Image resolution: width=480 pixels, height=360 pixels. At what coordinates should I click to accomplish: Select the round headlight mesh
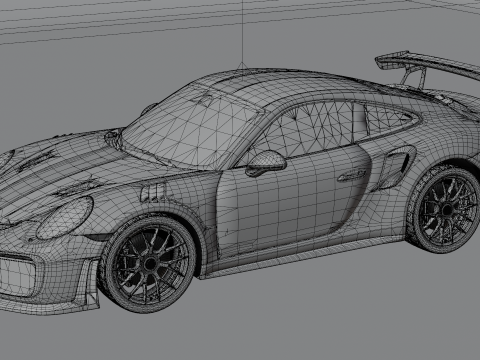tap(65, 217)
